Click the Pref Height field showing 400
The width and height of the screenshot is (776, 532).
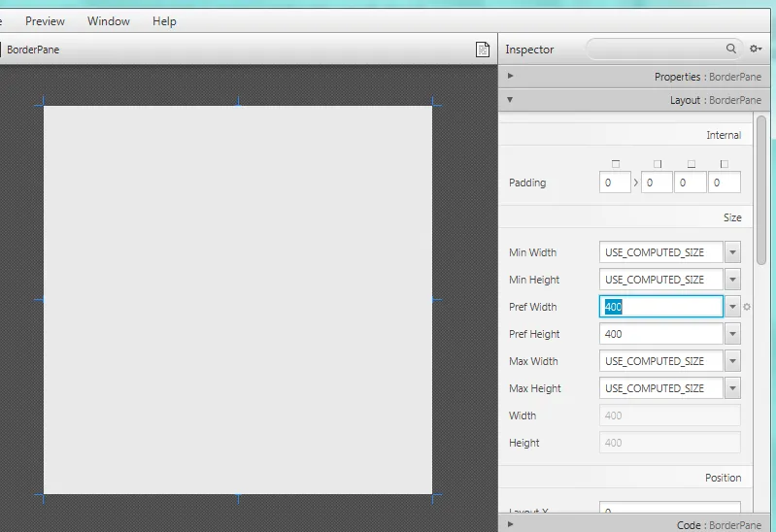(661, 334)
